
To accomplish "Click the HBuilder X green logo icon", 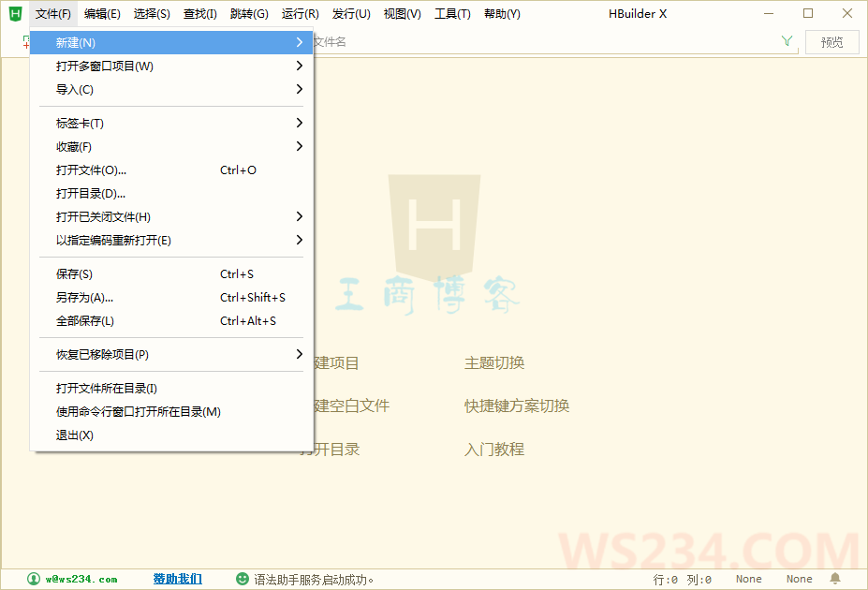I will coord(16,14).
